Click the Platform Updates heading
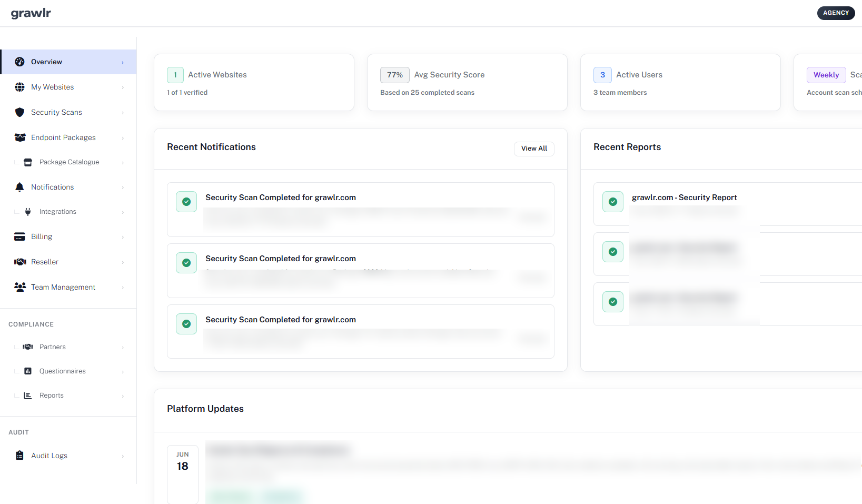The image size is (862, 504). (205, 409)
